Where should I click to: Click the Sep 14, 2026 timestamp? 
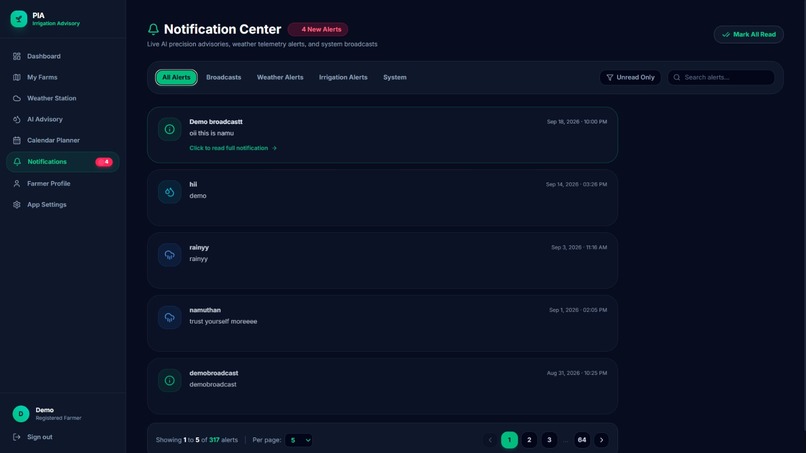pos(576,184)
